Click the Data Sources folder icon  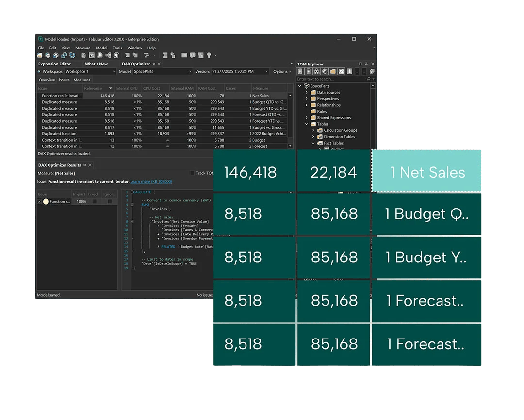(x=313, y=92)
